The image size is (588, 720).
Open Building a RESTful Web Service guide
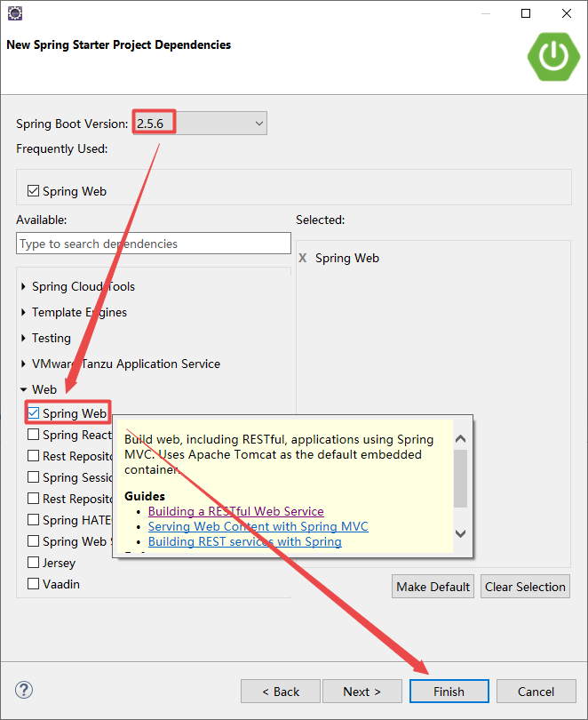235,511
